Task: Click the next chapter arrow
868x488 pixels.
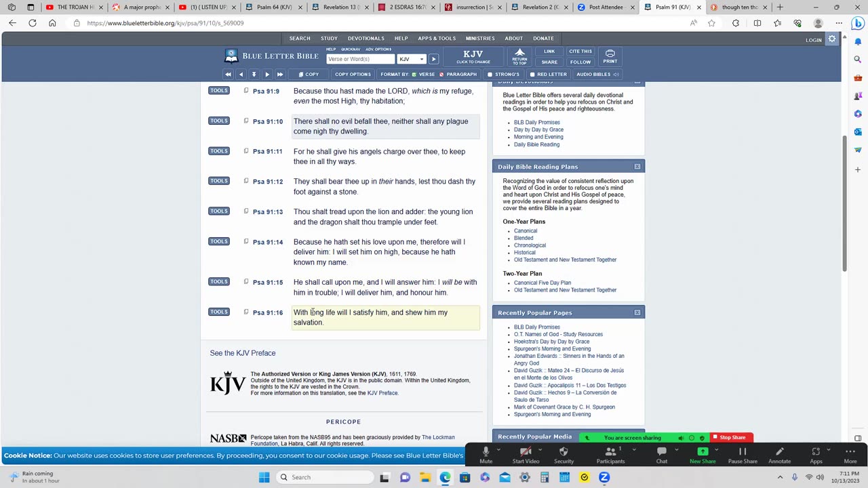Action: pos(267,75)
